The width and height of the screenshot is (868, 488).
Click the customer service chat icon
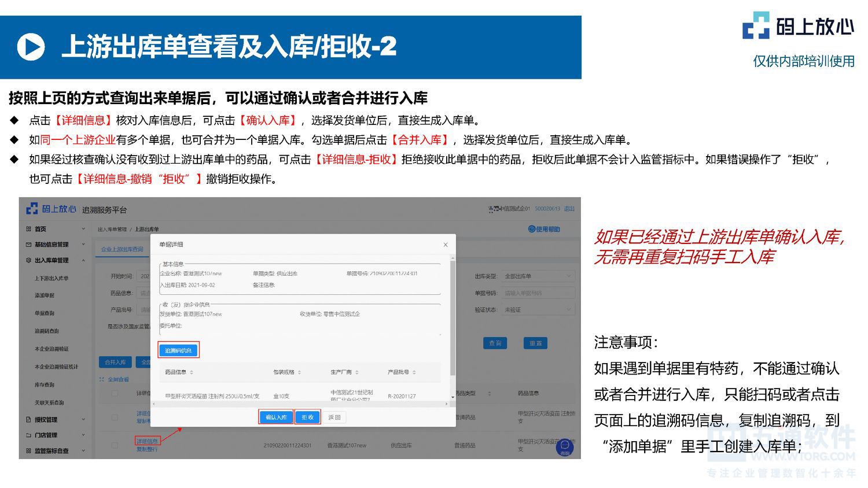[564, 447]
